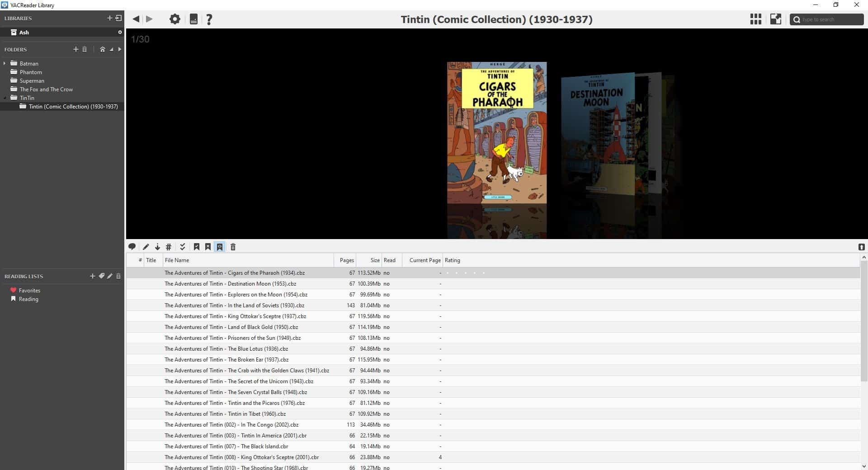
Task: Add a new folder in Folders panel
Action: pyautogui.click(x=76, y=49)
